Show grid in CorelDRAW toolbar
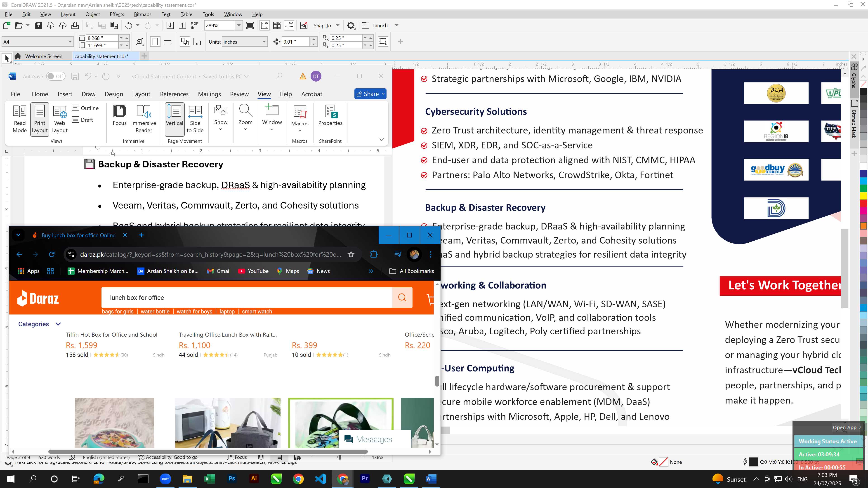This screenshot has width=868, height=488. [x=277, y=25]
